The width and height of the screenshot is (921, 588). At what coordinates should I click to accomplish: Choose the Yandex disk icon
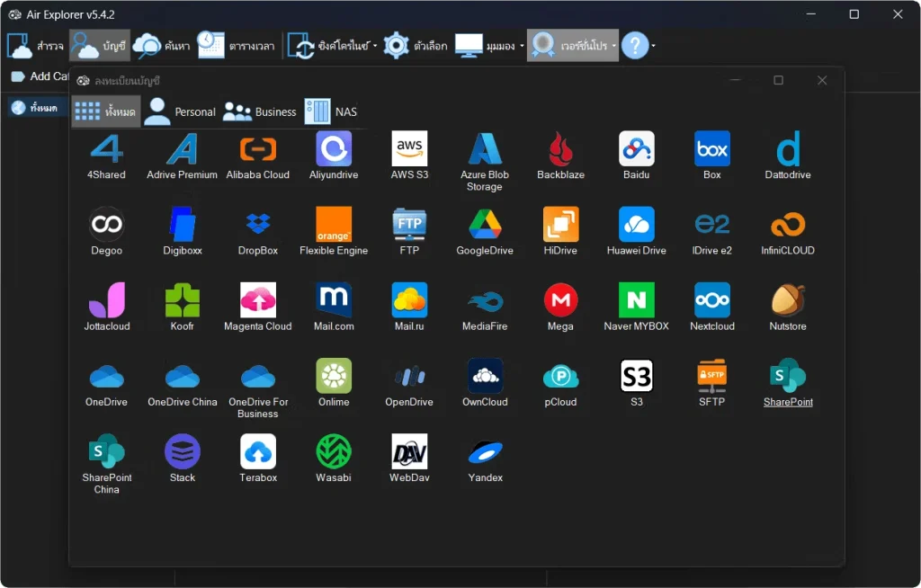[485, 451]
